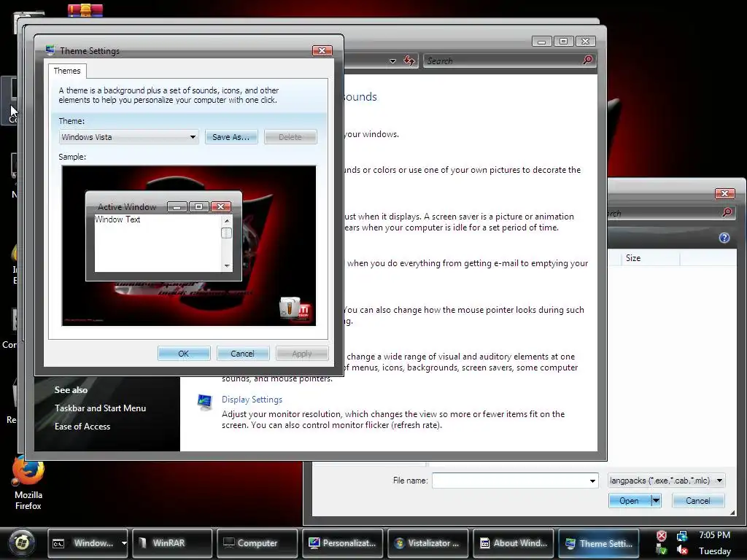Image resolution: width=747 pixels, height=560 pixels.
Task: Click the help icon in the Open dialog
Action: 724,238
